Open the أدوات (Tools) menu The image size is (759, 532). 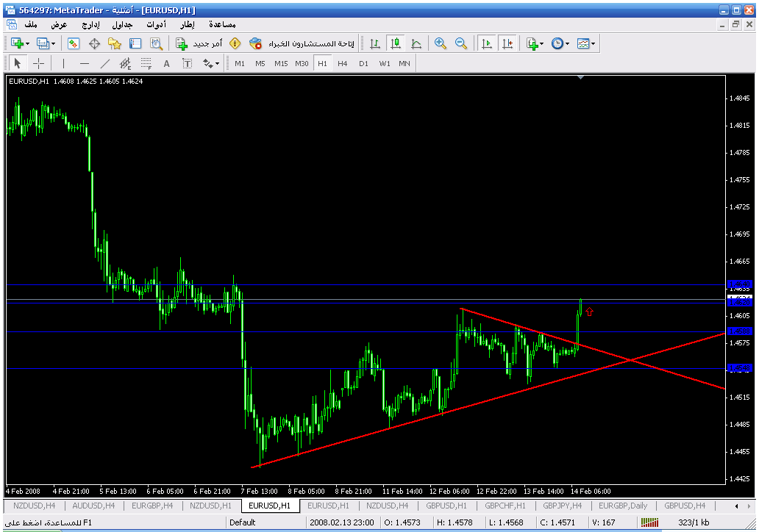pyautogui.click(x=154, y=24)
